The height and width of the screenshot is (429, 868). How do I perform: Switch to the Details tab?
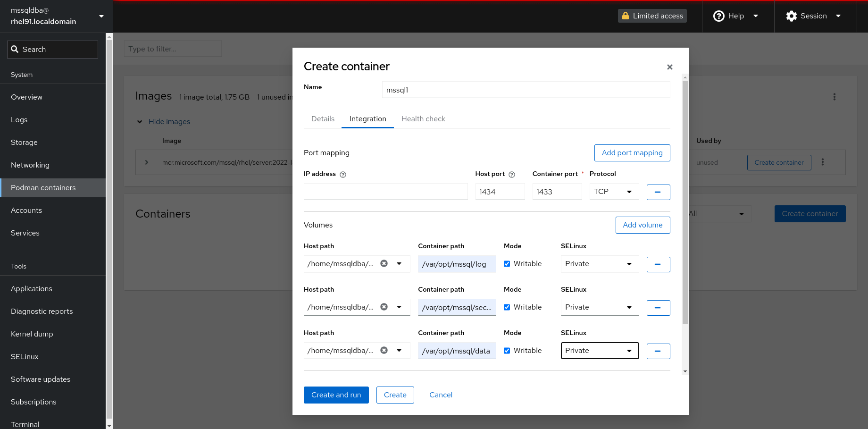(323, 119)
